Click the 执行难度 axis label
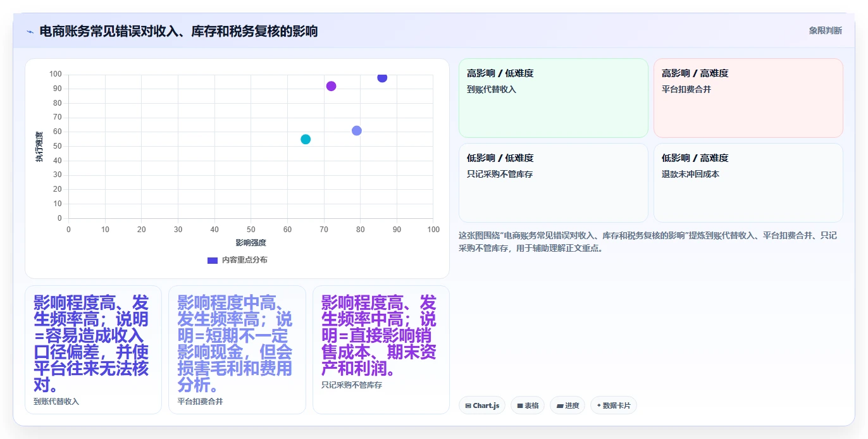Screen dimensions: 868x439 [x=39, y=147]
